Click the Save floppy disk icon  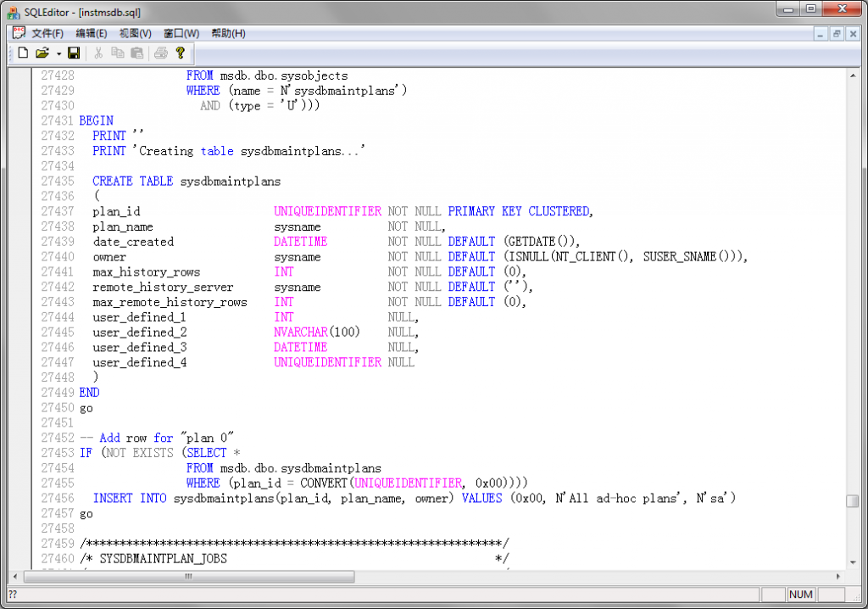(x=74, y=53)
